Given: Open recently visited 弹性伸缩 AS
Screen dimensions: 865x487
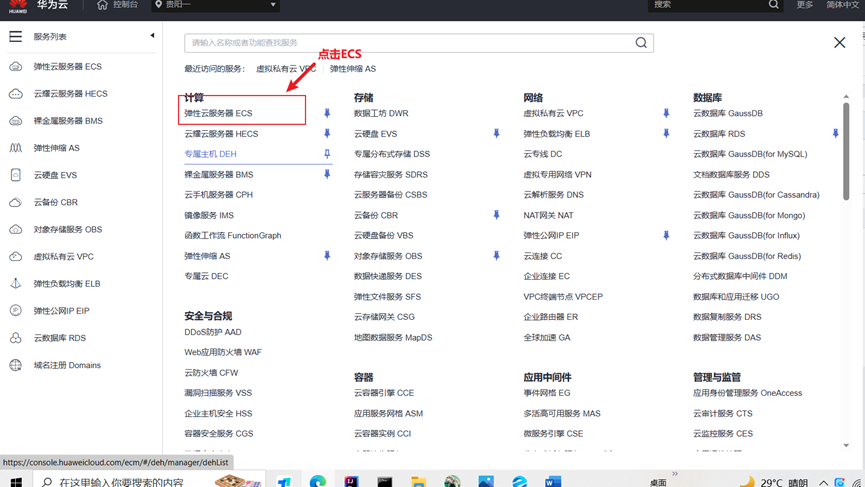Looking at the screenshot, I should (353, 69).
